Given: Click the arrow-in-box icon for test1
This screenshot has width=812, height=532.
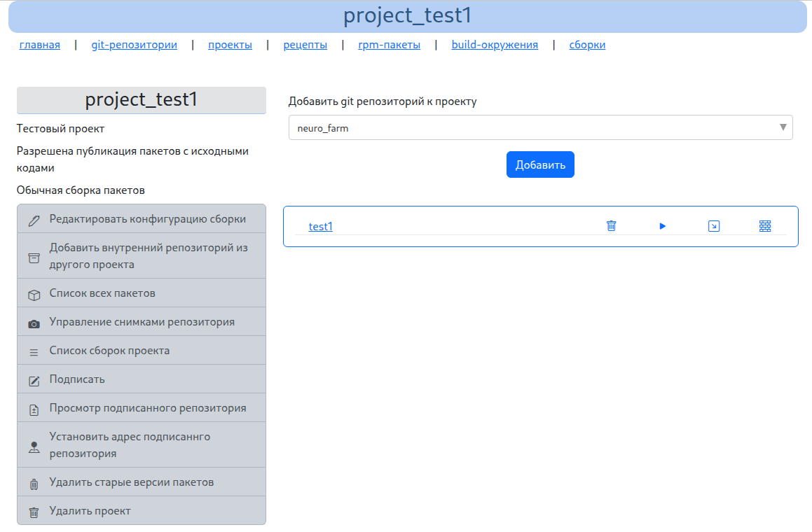Looking at the screenshot, I should click(x=714, y=226).
